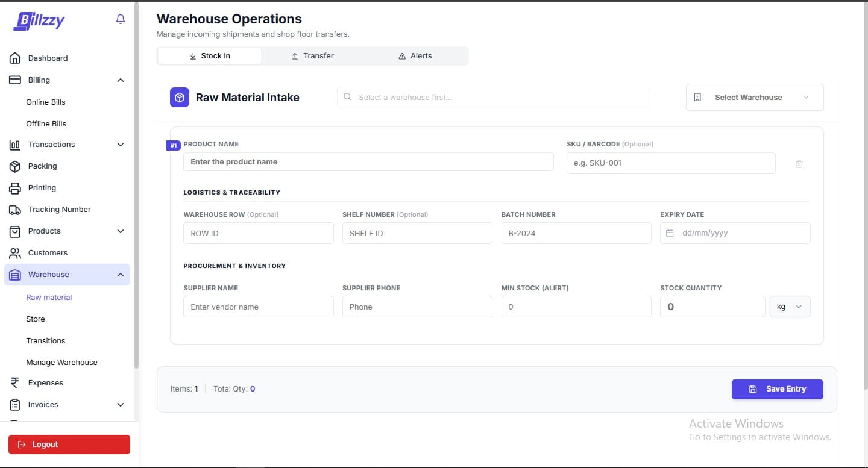Expand the Invoices submenu chevron

(121, 405)
